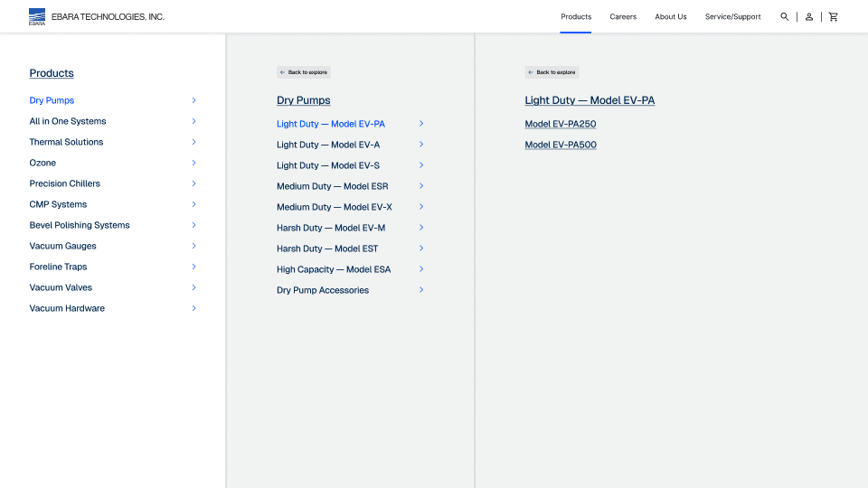Expand the Light Duty — Model EV-PA chevron
Viewport: 868px width, 488px height.
pos(421,124)
